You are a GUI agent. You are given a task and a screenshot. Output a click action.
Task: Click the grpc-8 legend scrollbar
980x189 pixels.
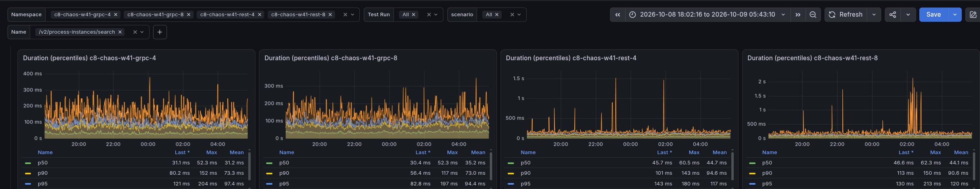[491, 166]
